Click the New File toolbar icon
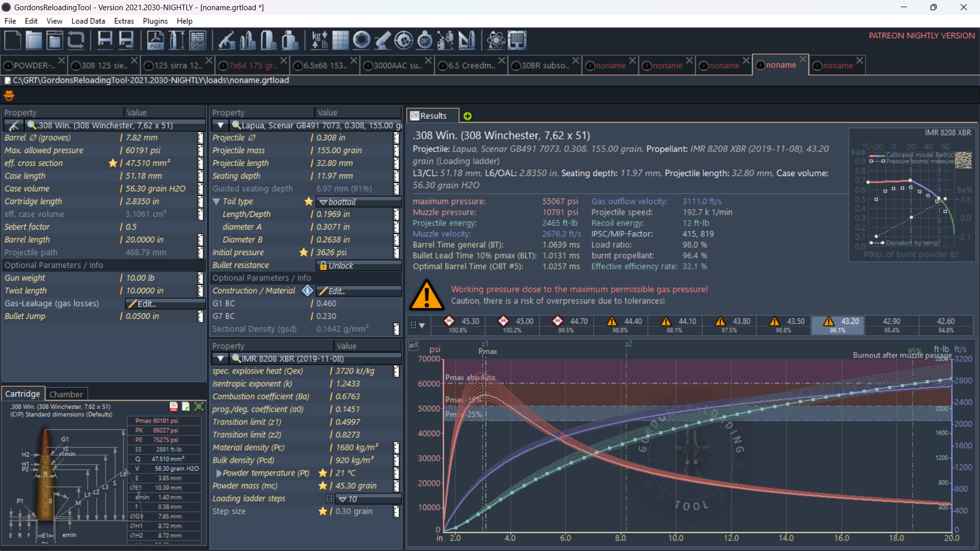Viewport: 980px width, 551px height. click(x=12, y=40)
